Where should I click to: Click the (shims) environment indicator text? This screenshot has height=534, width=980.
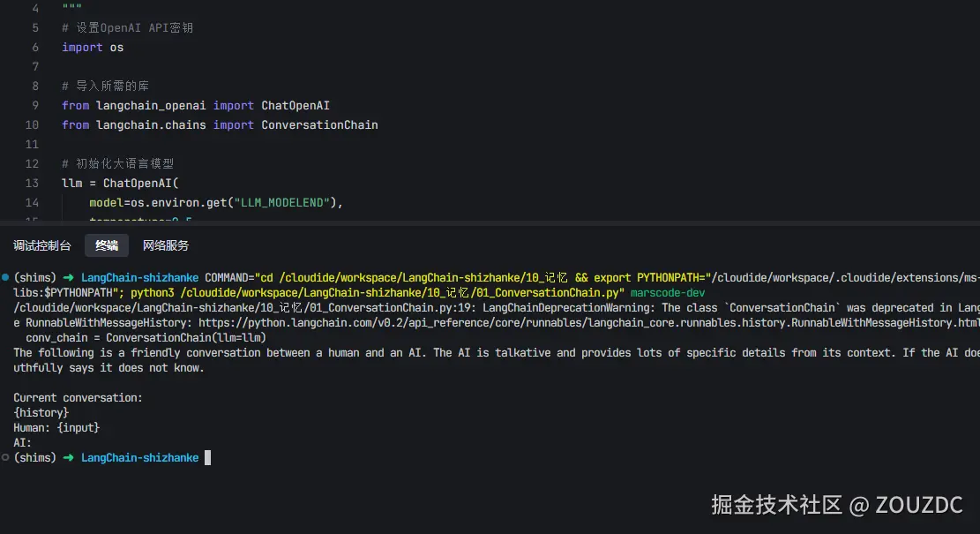(x=34, y=277)
